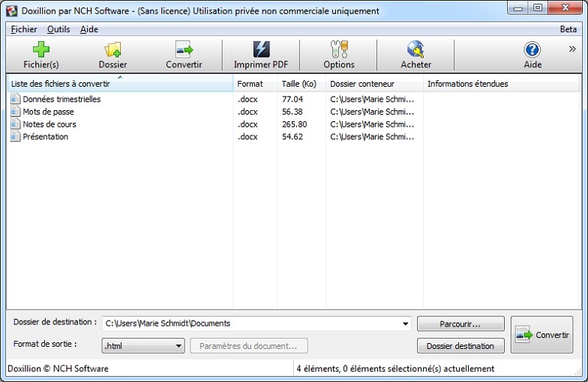Open the Aide menu

pos(89,29)
